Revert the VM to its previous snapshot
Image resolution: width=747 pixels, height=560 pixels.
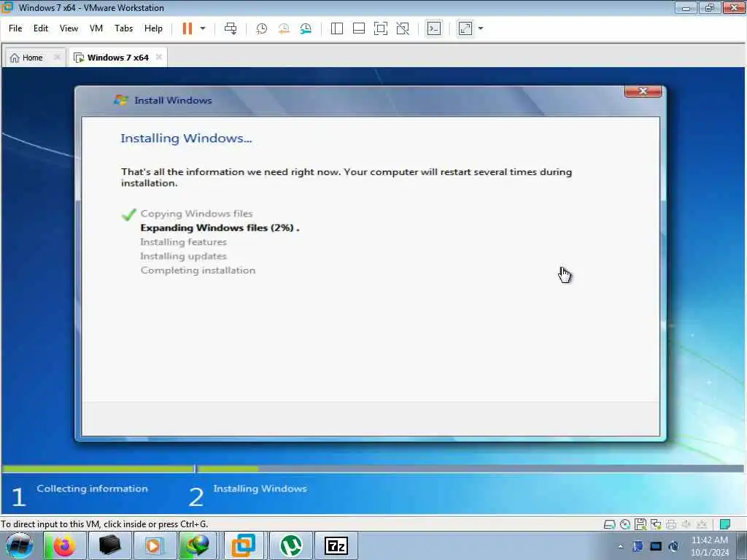pos(284,28)
